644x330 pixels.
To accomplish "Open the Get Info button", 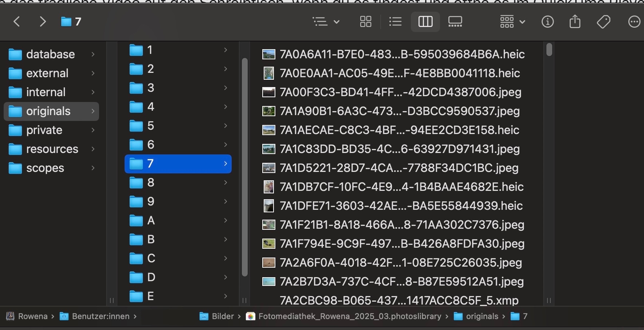I will pos(547,22).
